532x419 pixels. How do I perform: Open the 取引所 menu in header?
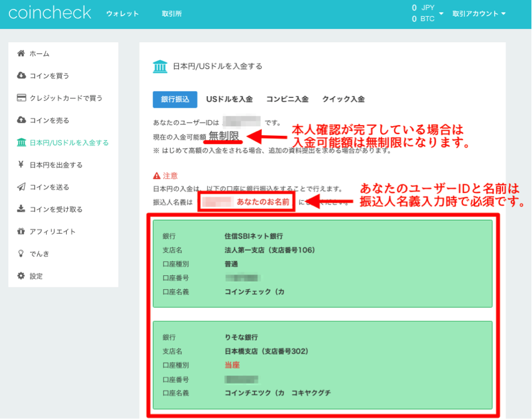(172, 14)
